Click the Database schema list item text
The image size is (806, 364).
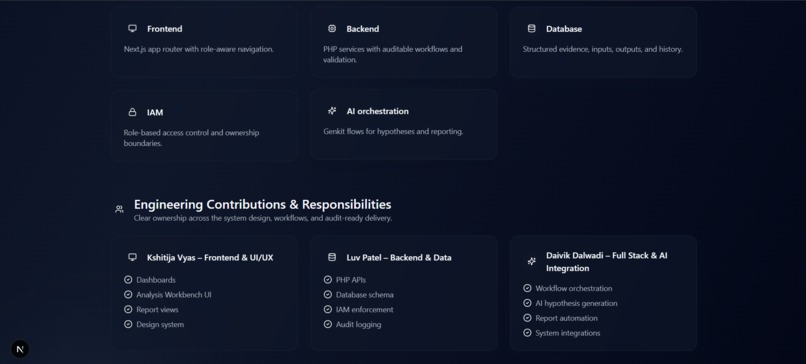(365, 295)
